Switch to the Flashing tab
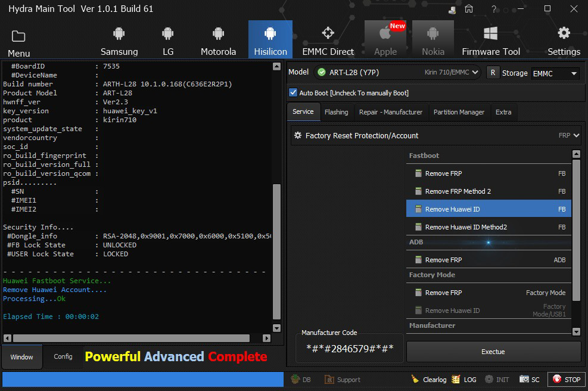Screen dimensions: 588x391 point(336,112)
